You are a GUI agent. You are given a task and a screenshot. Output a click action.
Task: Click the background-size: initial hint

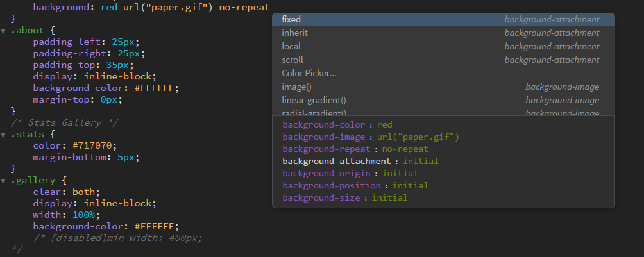click(344, 198)
